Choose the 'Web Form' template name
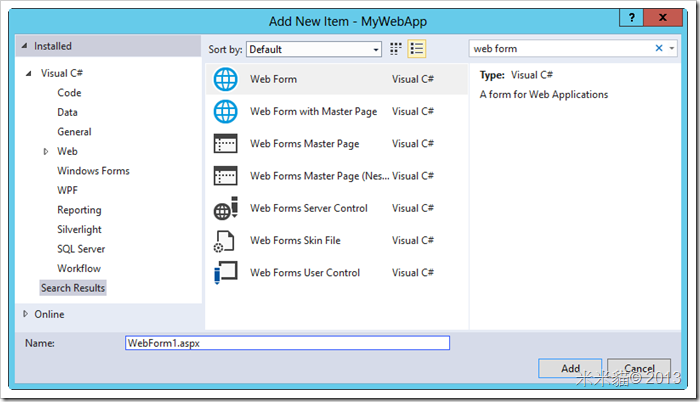Image resolution: width=700 pixels, height=402 pixels. [x=273, y=80]
